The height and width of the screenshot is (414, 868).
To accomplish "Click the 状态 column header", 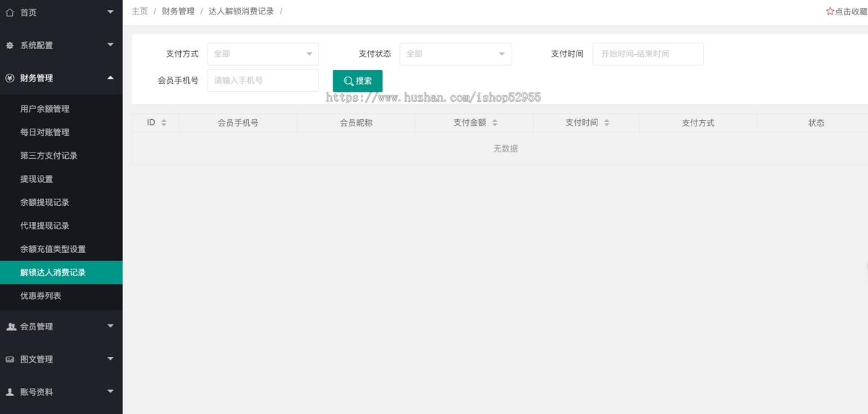I will click(816, 123).
